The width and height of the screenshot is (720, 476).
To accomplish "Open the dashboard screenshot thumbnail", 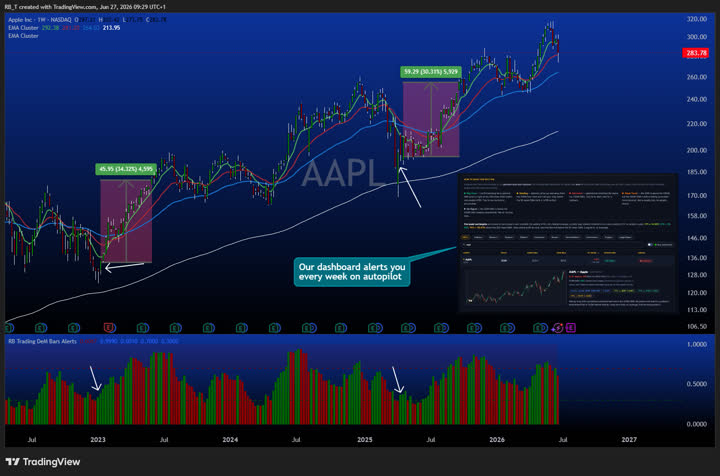I will pyautogui.click(x=568, y=244).
